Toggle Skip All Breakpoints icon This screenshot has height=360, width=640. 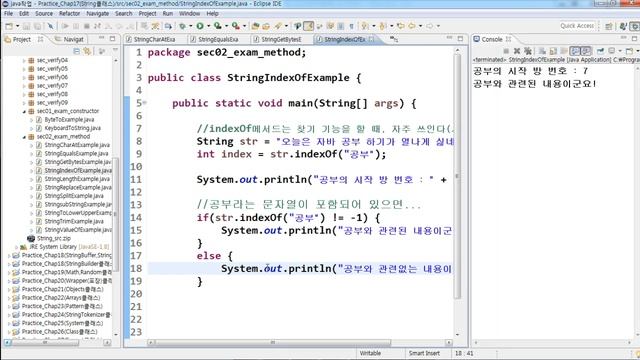pyautogui.click(x=50, y=26)
